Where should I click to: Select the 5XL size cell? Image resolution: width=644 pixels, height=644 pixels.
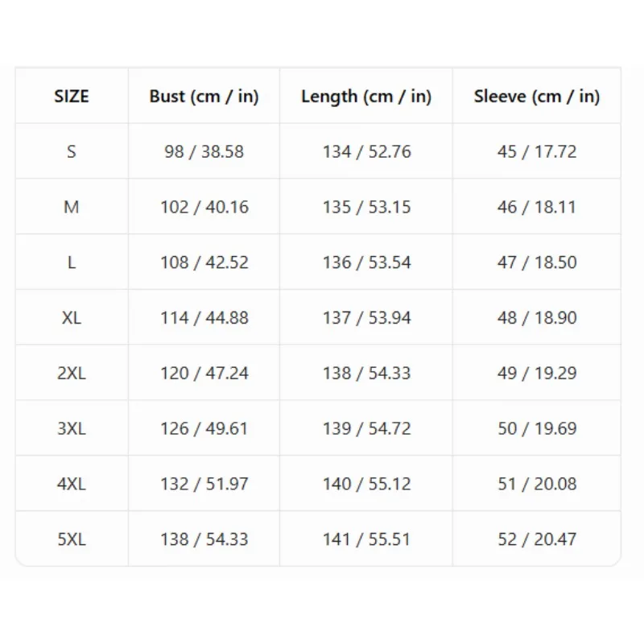72,539
